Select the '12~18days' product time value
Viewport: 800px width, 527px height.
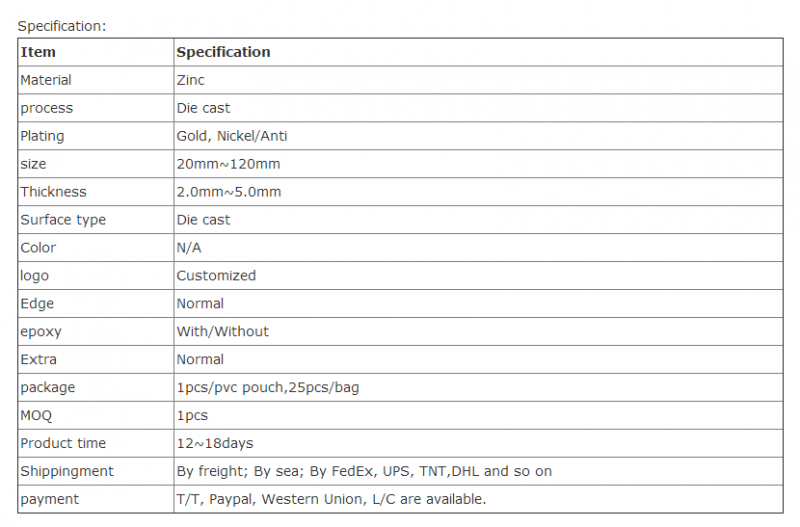[215, 443]
